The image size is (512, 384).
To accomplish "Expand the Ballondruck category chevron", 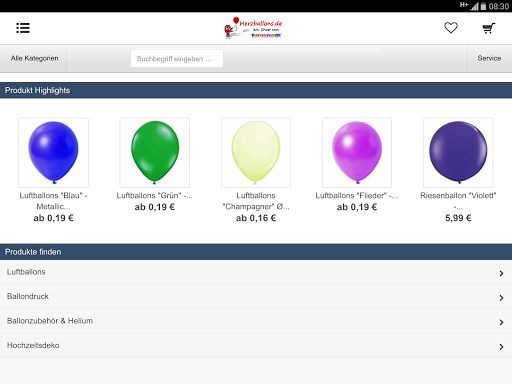I will click(x=501, y=298).
